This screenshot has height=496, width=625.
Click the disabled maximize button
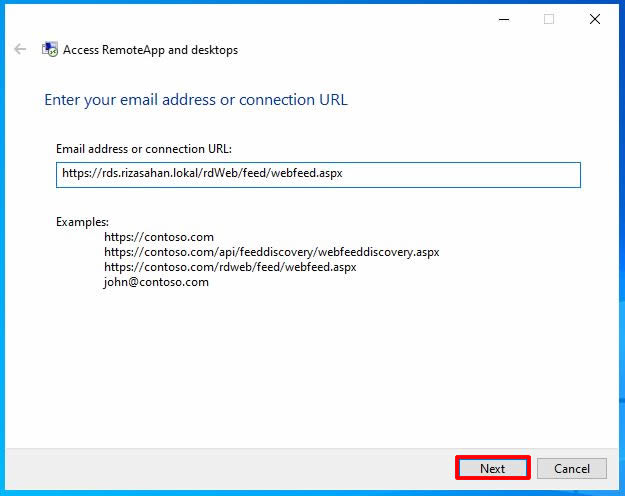pos(549,19)
